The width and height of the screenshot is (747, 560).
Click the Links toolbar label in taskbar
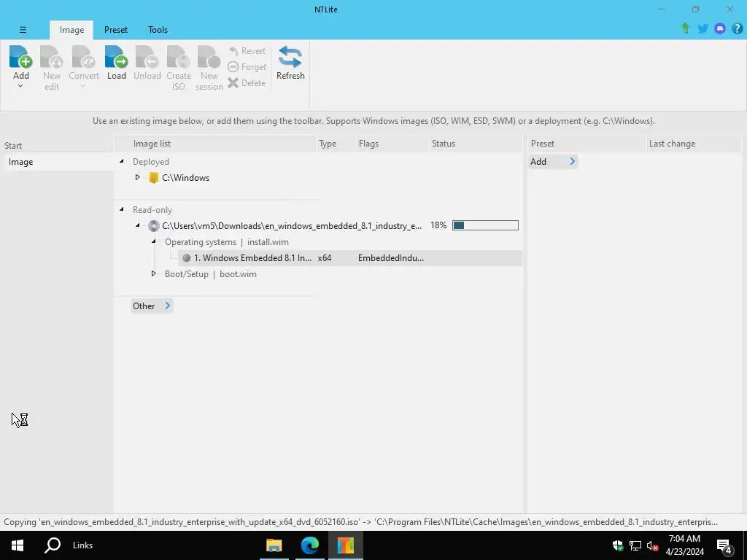[x=83, y=545]
